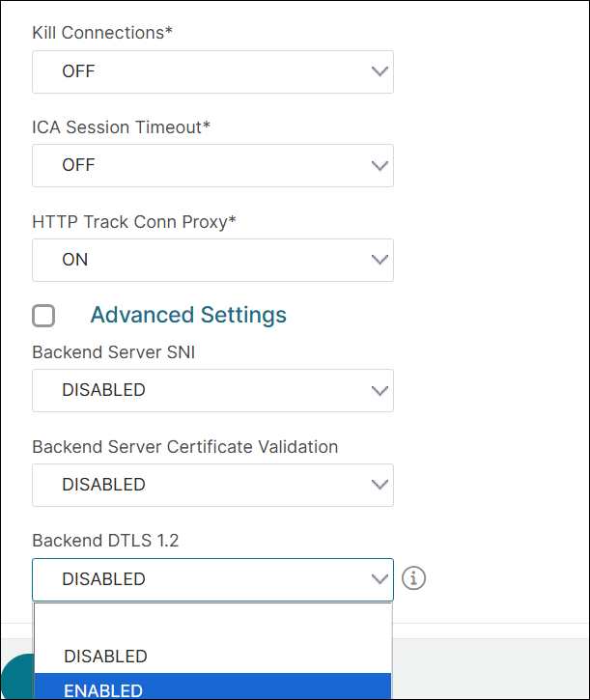The height and width of the screenshot is (700, 590).
Task: Tick the Advanced Settings checkbox
Action: point(43,316)
